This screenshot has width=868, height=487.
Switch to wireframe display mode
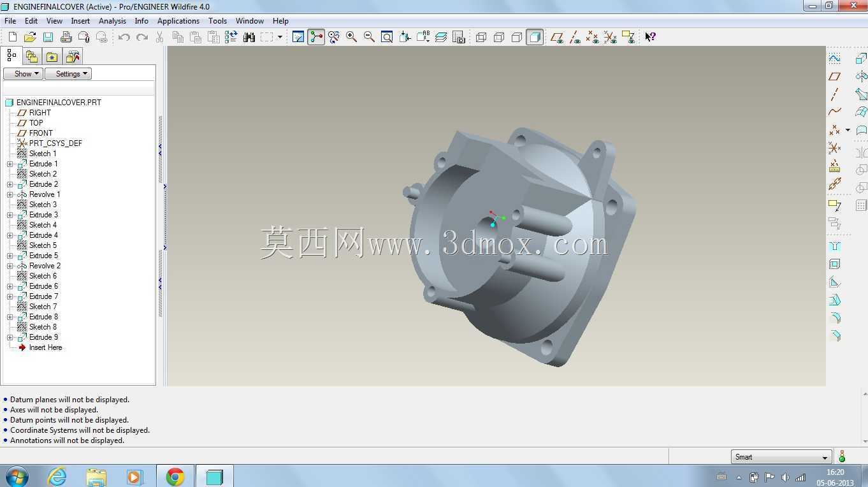point(481,37)
